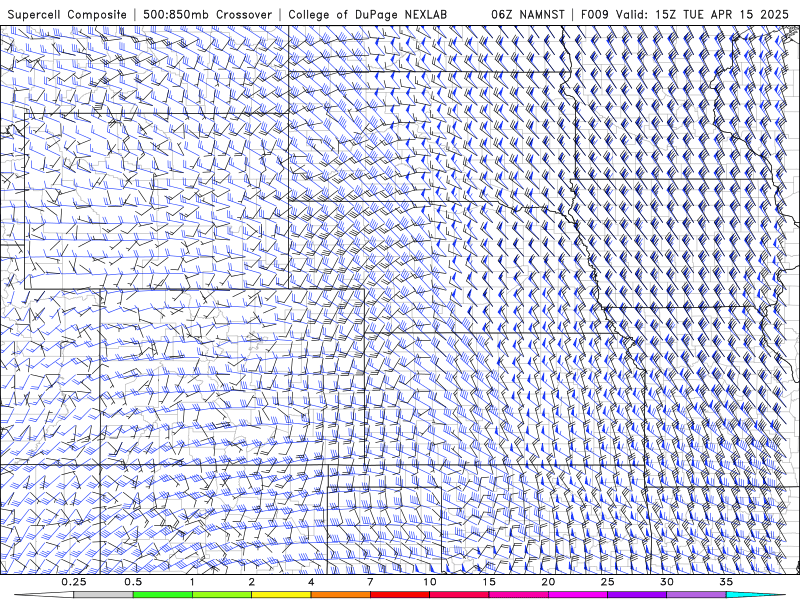This screenshot has height=600, width=800.
Task: Click the yellow color bar segment
Action: click(x=281, y=595)
